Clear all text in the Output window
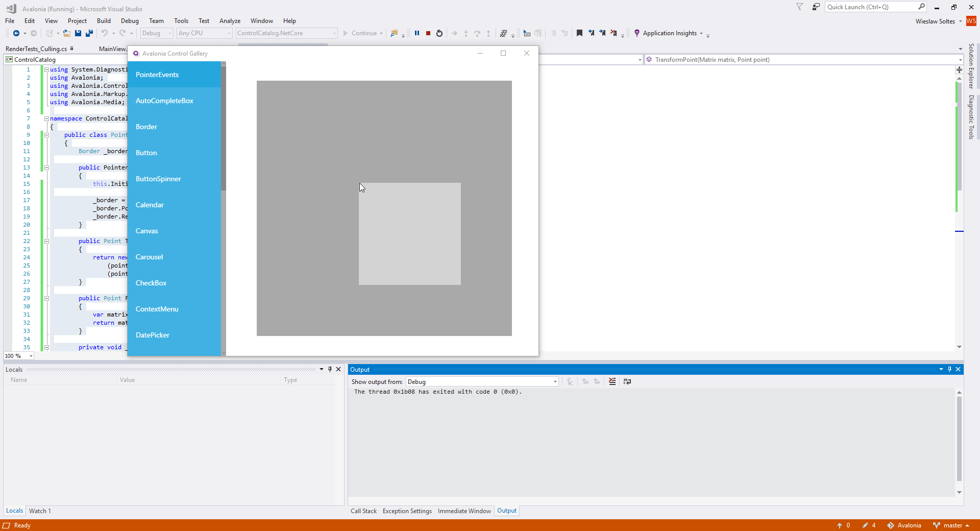Image resolution: width=980 pixels, height=531 pixels. [x=612, y=381]
